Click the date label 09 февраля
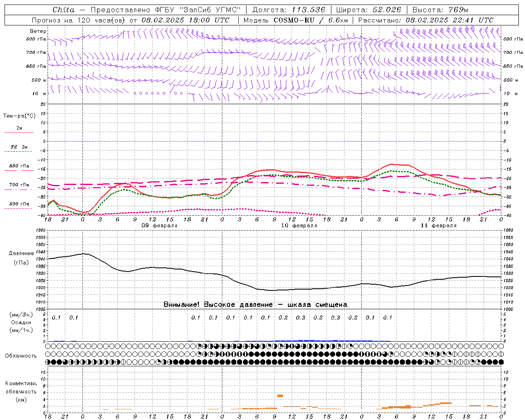 (x=160, y=226)
